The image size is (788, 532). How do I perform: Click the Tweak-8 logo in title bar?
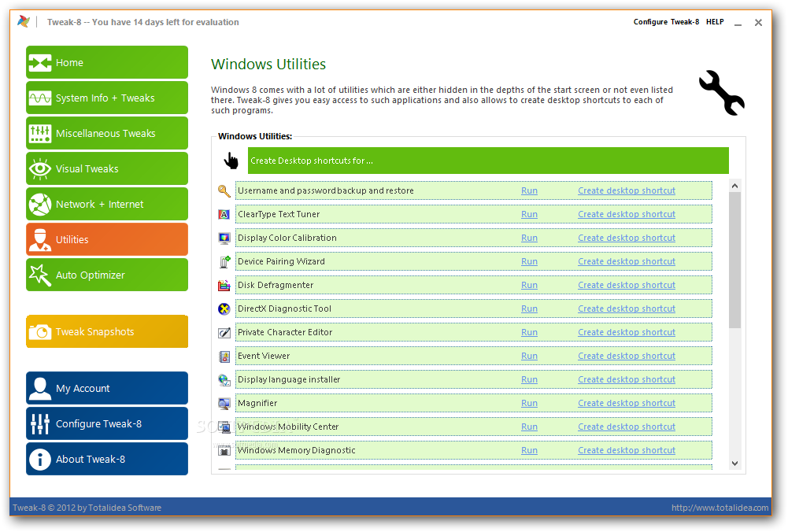coord(23,21)
